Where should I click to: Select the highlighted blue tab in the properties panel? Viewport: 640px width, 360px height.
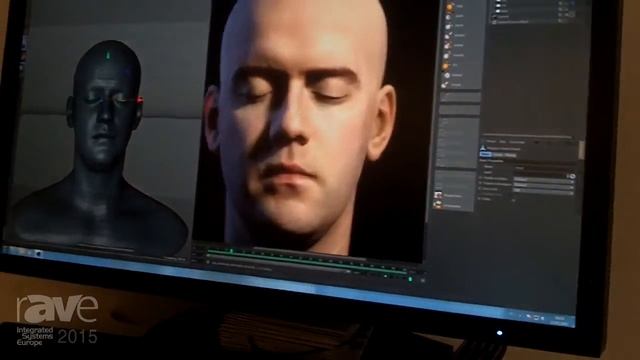486,154
